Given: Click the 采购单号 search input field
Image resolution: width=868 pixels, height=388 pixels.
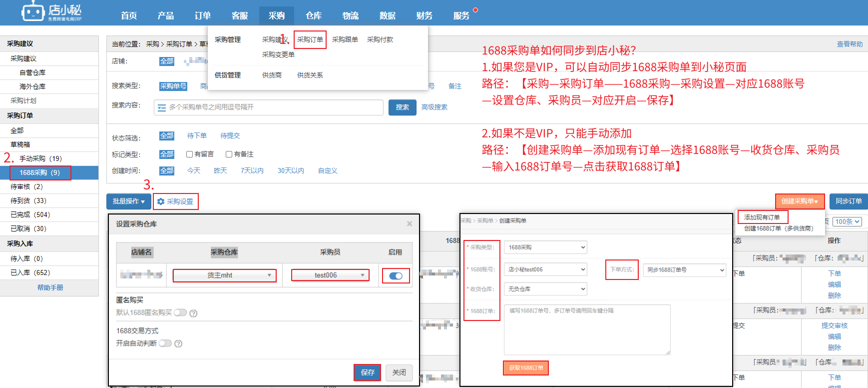Looking at the screenshot, I should (x=269, y=107).
